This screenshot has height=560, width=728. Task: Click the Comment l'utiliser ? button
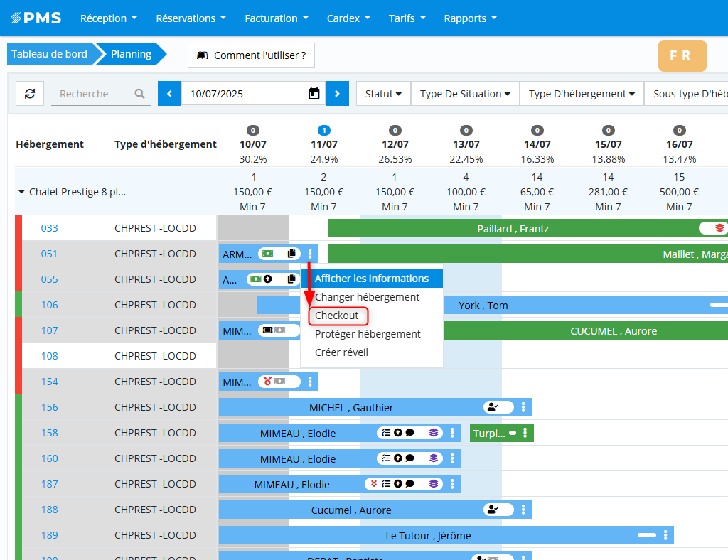[x=251, y=55]
